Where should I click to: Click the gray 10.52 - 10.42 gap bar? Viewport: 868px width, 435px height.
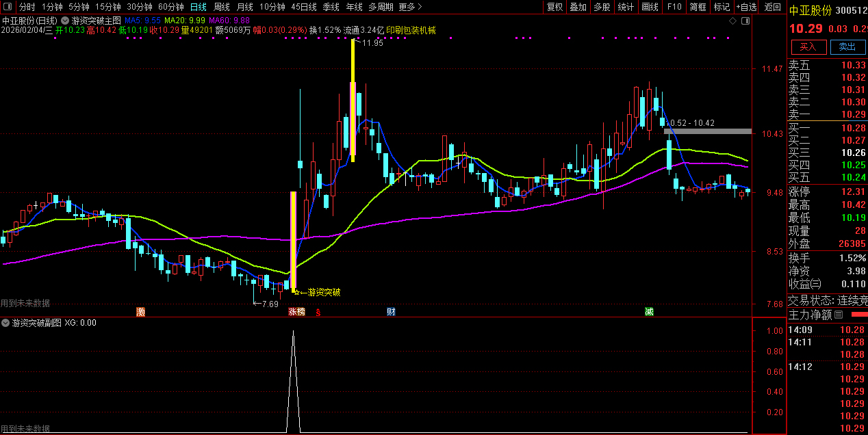coord(708,131)
